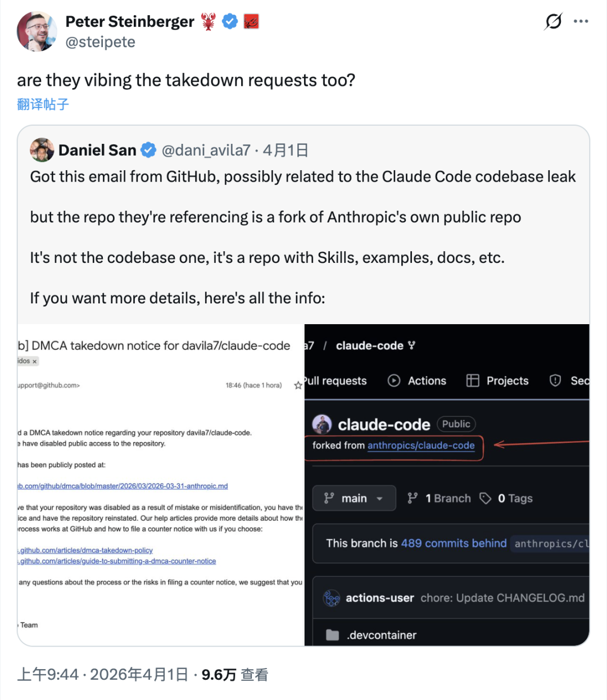The image size is (607, 700).
Task: Click Peter Steinberger's blue verified badge
Action: click(x=230, y=22)
